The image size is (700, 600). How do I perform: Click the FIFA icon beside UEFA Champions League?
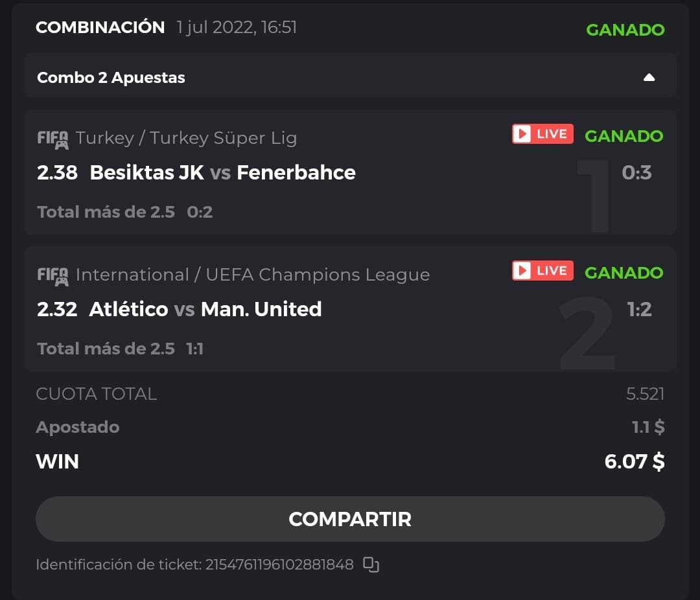tap(52, 275)
